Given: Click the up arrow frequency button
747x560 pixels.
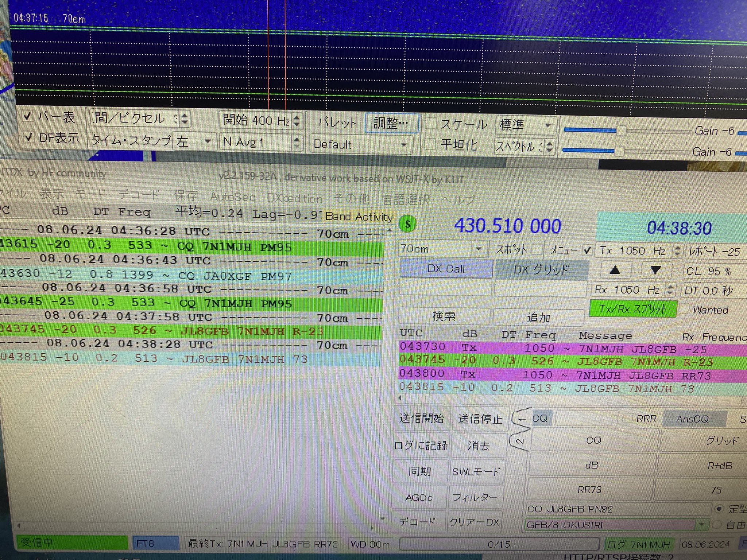Looking at the screenshot, I should pos(615,270).
